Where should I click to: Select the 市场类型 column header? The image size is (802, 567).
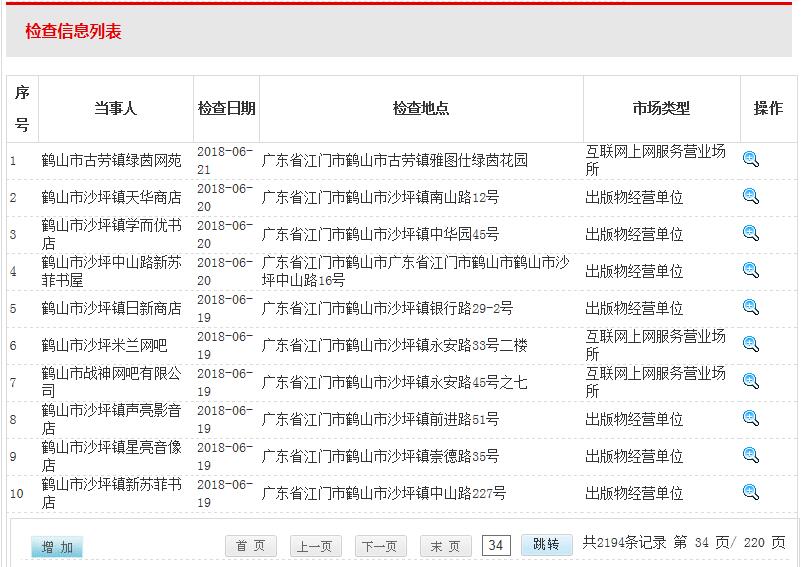(661, 109)
